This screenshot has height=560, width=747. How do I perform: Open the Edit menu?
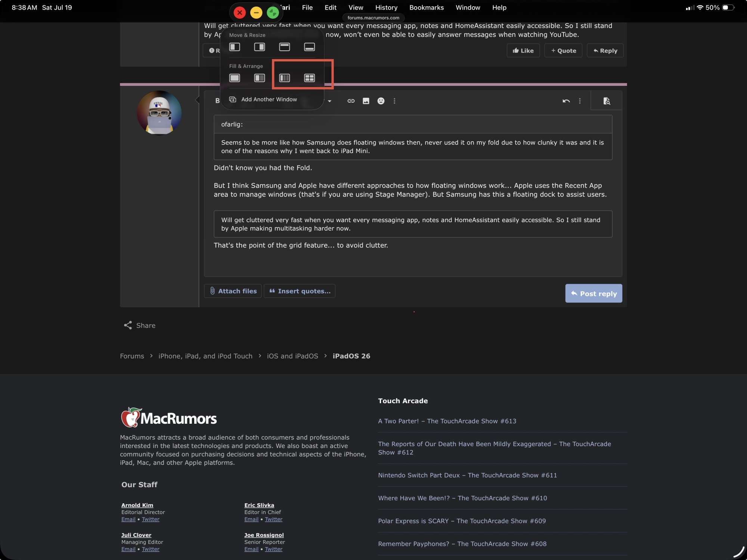[331, 7]
